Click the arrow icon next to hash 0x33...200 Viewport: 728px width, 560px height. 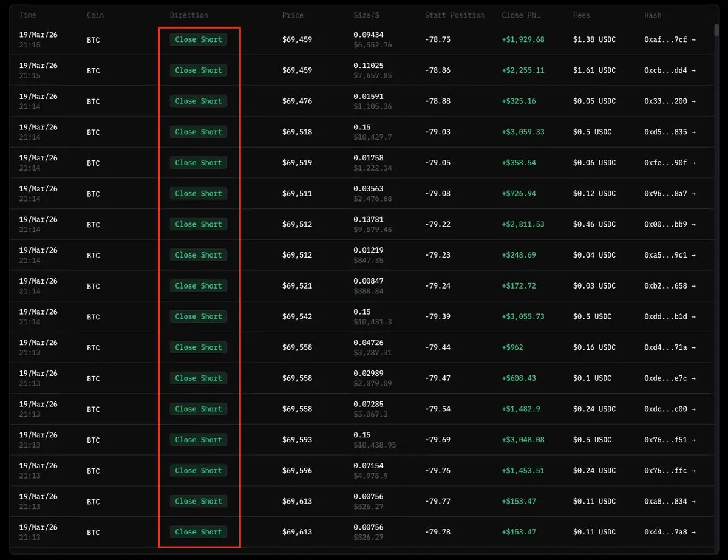coord(693,101)
